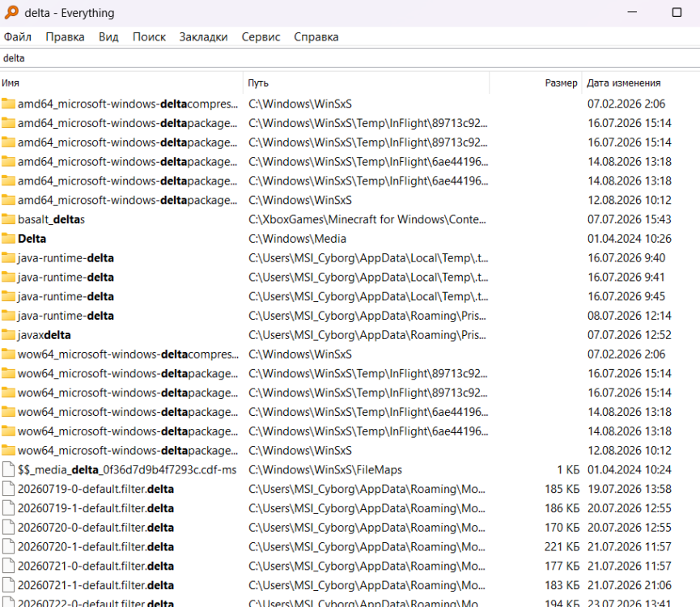Click file icon of 20260721-0-default.filter.delta

pos(8,566)
